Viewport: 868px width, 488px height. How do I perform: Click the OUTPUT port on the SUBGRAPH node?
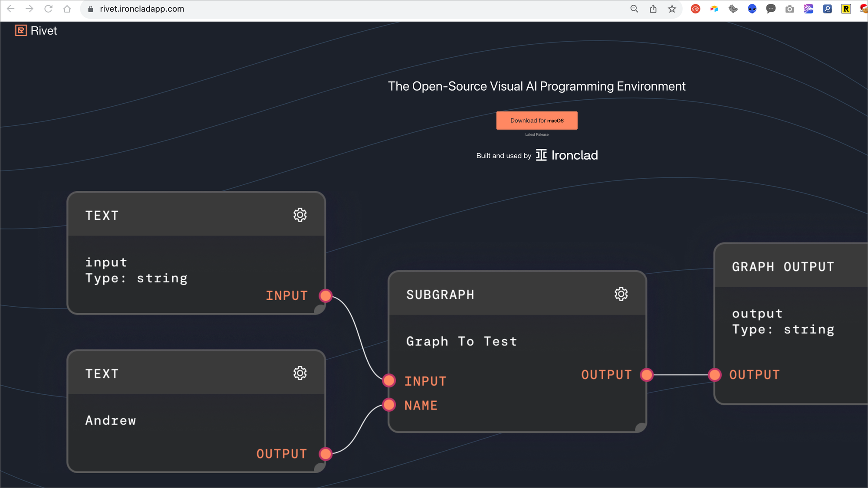point(647,375)
